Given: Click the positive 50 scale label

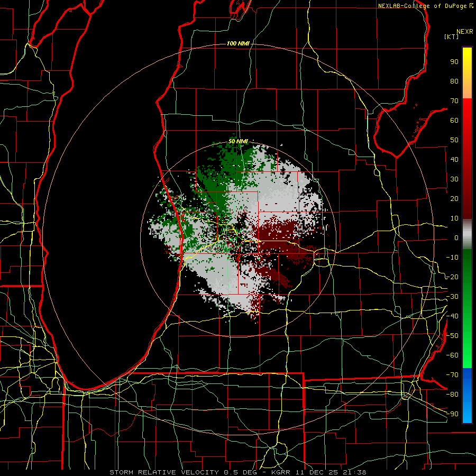Looking at the screenshot, I should coord(454,140).
